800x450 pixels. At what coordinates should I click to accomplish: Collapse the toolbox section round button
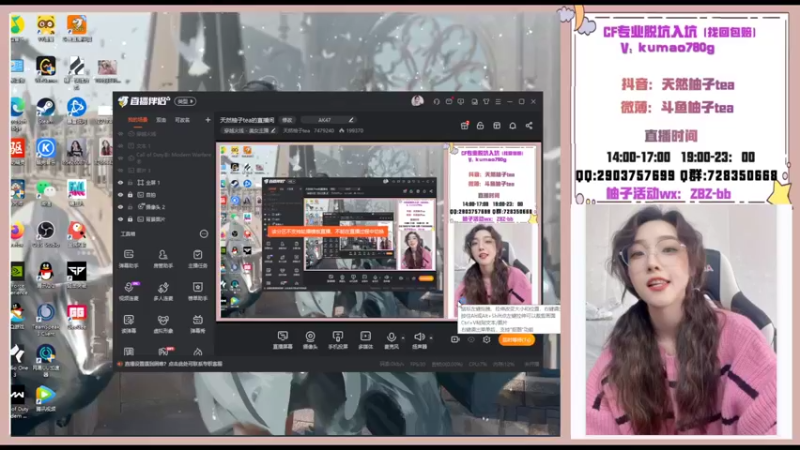click(x=204, y=234)
